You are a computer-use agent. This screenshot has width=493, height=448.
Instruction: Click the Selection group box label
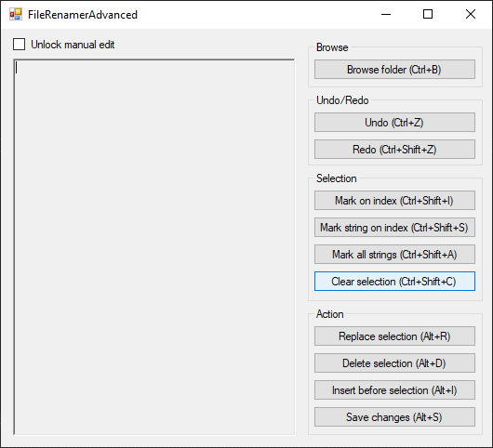[x=337, y=178]
